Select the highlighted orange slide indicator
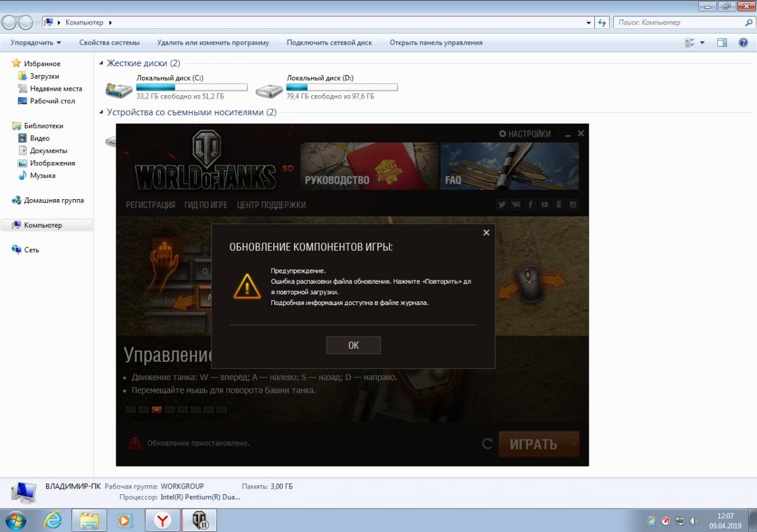 point(156,410)
